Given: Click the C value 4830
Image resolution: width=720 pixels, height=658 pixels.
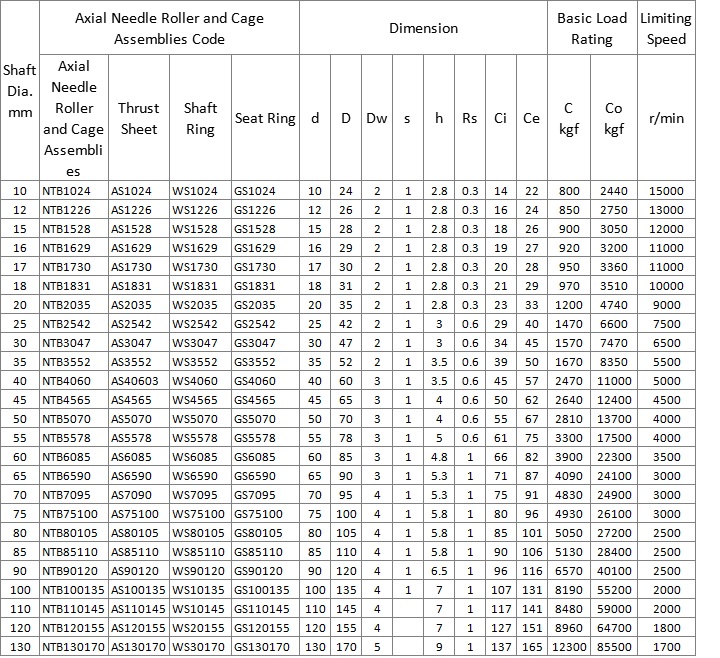Looking at the screenshot, I should coord(568,495).
